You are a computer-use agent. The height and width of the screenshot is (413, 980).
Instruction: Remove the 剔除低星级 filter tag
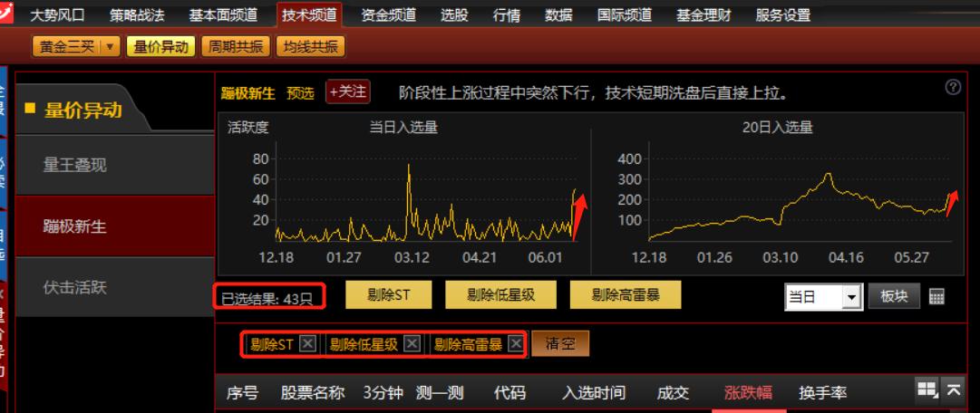pyautogui.click(x=412, y=343)
